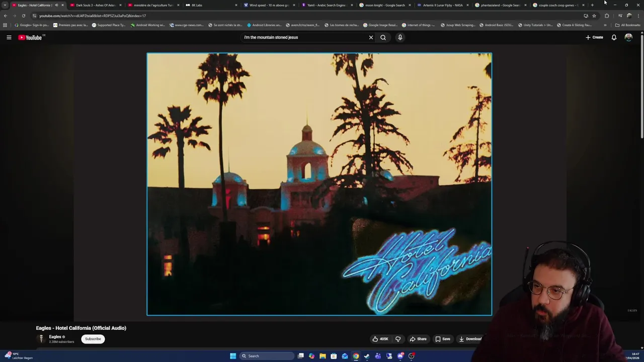
Task: Open Unity Tutorials bookmark
Action: tap(535, 25)
